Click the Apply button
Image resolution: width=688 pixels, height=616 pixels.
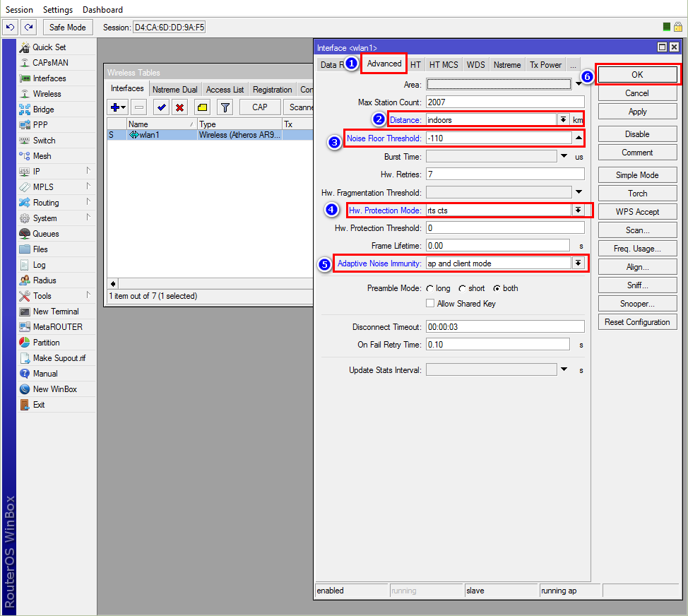coord(638,112)
